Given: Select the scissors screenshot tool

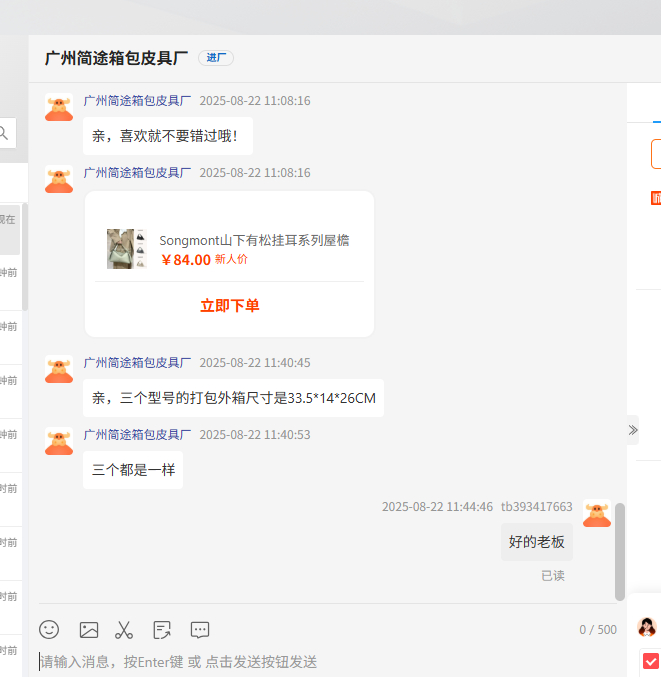Looking at the screenshot, I should pos(124,630).
